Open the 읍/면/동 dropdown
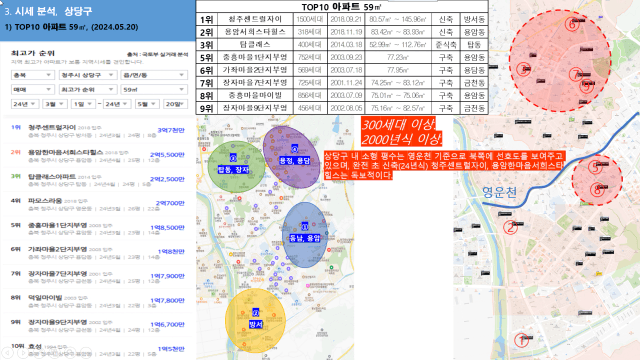 (154, 75)
